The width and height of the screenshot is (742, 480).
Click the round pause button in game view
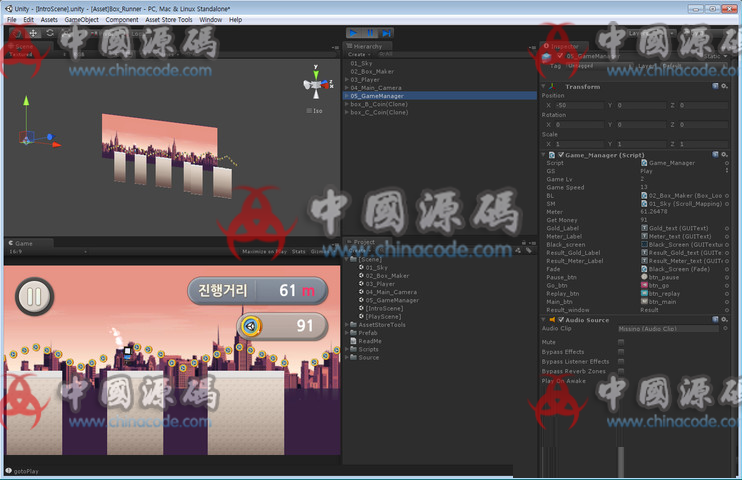pyautogui.click(x=34, y=296)
